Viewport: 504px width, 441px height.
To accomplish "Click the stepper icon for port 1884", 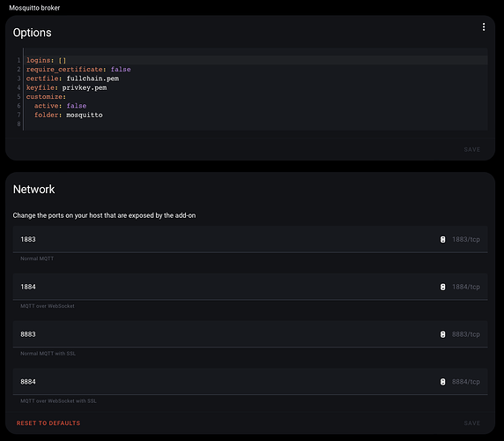I will coord(442,287).
